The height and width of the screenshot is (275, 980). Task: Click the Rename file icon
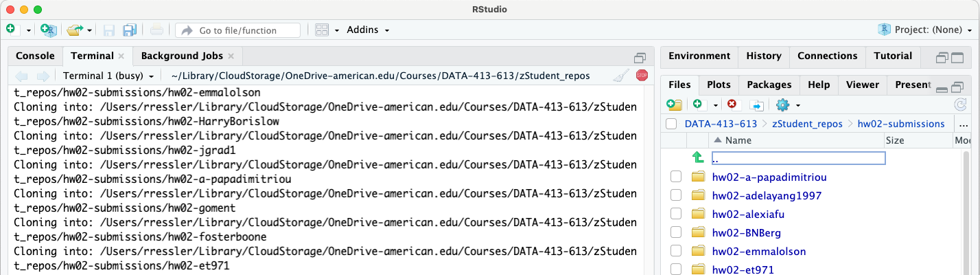point(757,104)
